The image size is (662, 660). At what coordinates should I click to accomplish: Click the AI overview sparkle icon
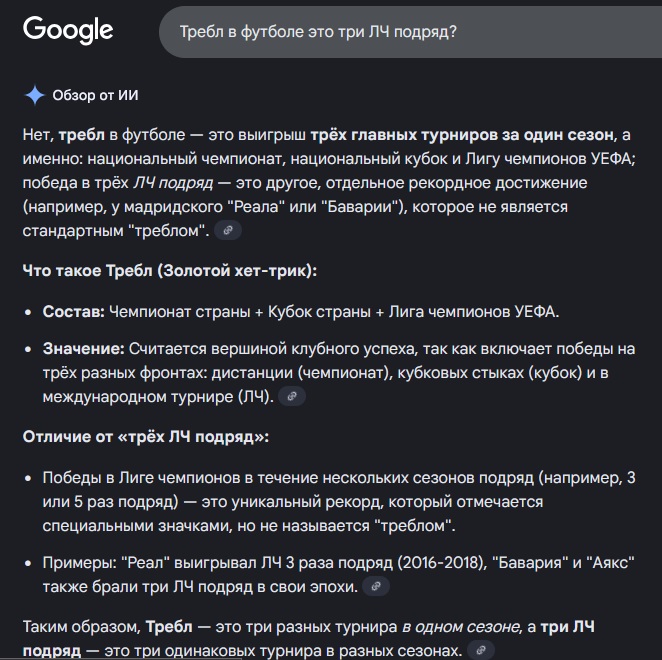click(x=34, y=95)
